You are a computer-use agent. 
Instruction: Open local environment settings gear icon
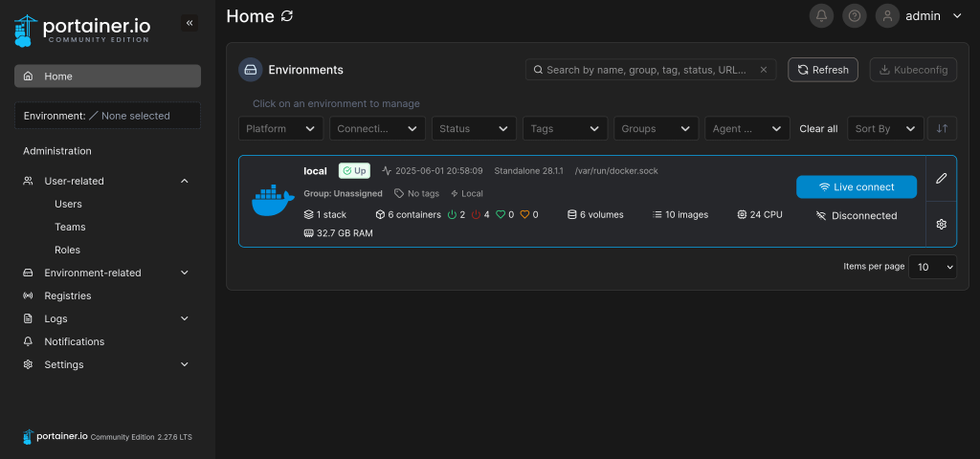tap(941, 224)
